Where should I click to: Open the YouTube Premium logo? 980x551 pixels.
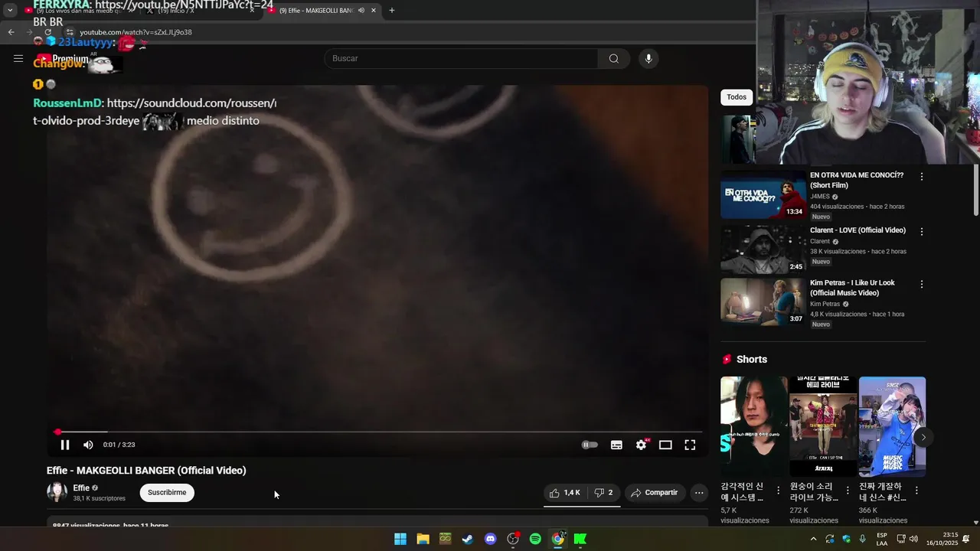pos(63,59)
